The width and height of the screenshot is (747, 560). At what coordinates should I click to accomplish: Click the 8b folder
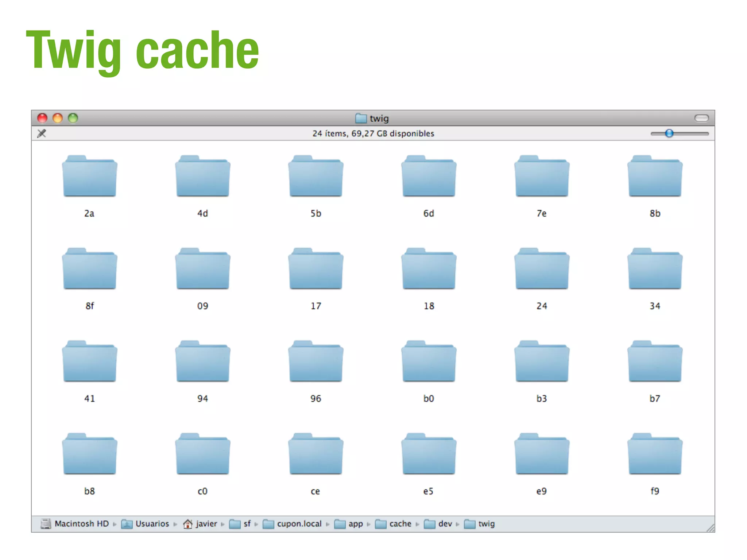pyautogui.click(x=655, y=176)
